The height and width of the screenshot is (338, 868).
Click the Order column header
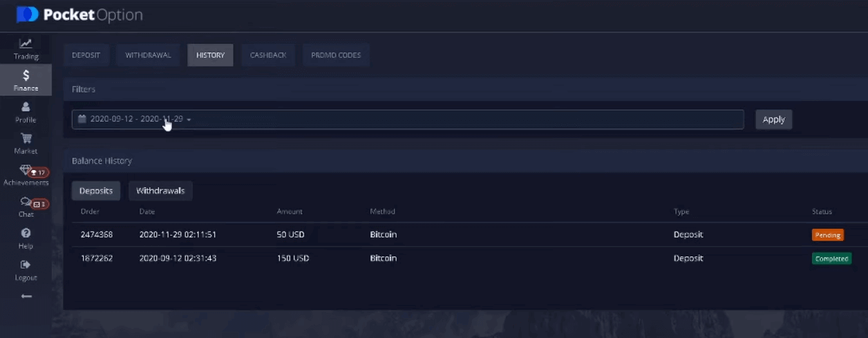(x=91, y=212)
